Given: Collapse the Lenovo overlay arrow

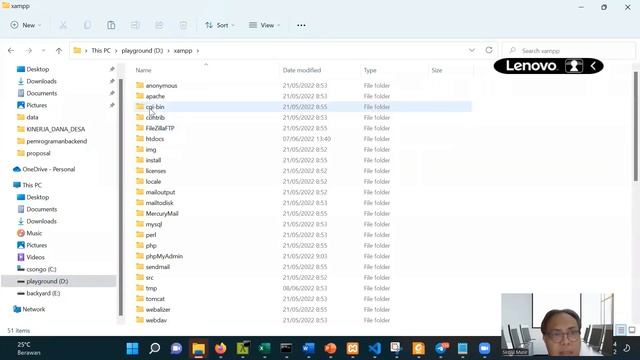Looking at the screenshot, I should click(x=593, y=66).
